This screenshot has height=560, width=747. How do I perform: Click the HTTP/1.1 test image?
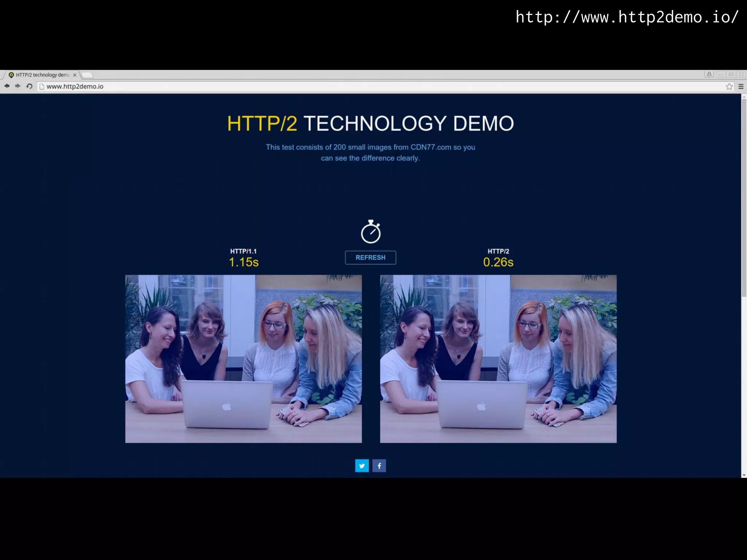[243, 359]
